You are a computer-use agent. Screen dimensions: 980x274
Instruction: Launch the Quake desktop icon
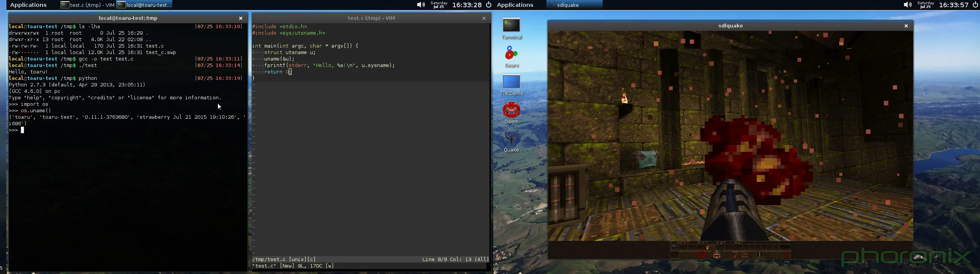click(x=511, y=140)
